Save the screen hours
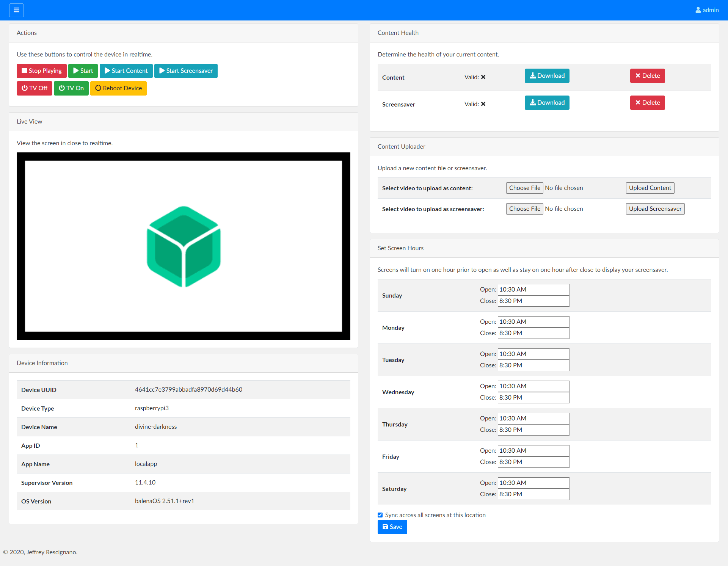 [392, 527]
